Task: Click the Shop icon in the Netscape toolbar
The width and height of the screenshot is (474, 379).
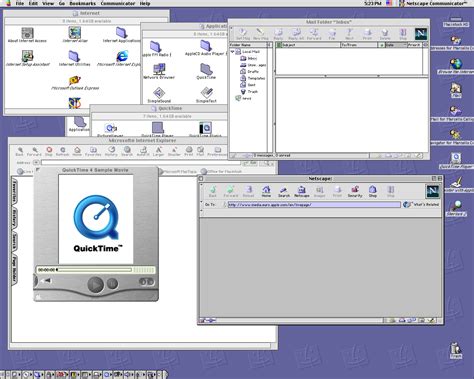Action: tap(373, 192)
